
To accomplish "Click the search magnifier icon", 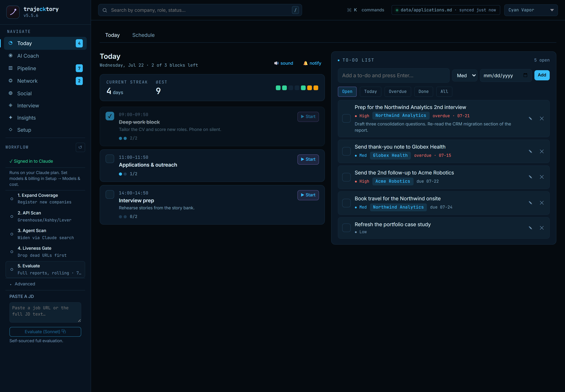I will pyautogui.click(x=105, y=10).
